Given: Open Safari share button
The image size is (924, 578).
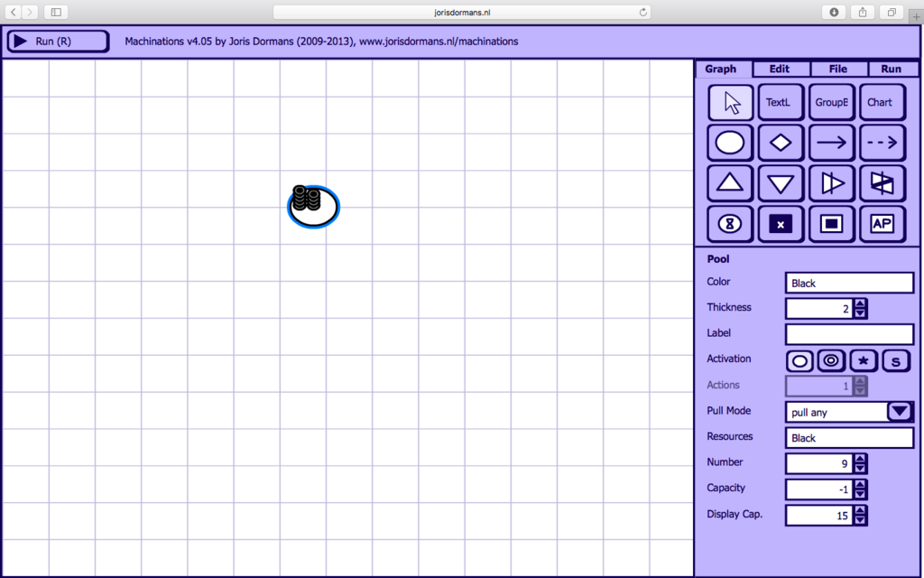Looking at the screenshot, I should click(x=863, y=12).
